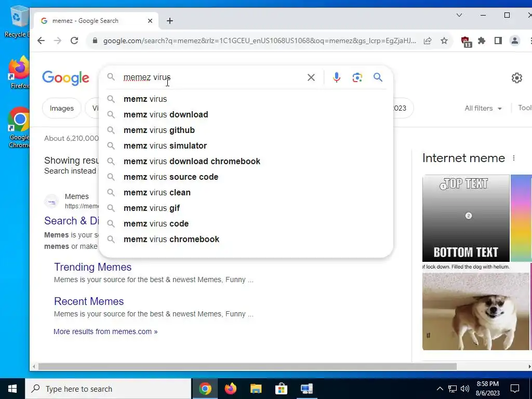Click the "Search & Di…" result title
This screenshot has width=532, height=399.
72,221
